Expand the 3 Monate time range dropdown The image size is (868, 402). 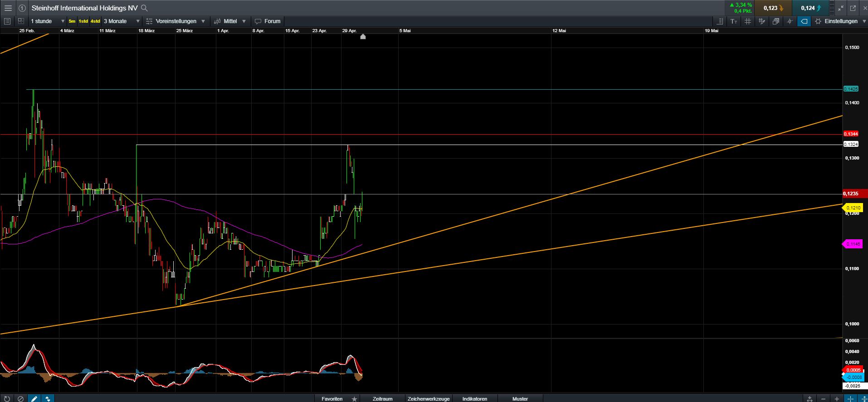[121, 21]
